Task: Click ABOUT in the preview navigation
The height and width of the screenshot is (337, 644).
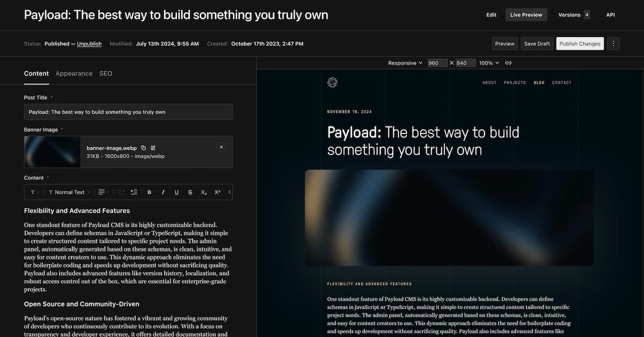Action: tap(489, 83)
